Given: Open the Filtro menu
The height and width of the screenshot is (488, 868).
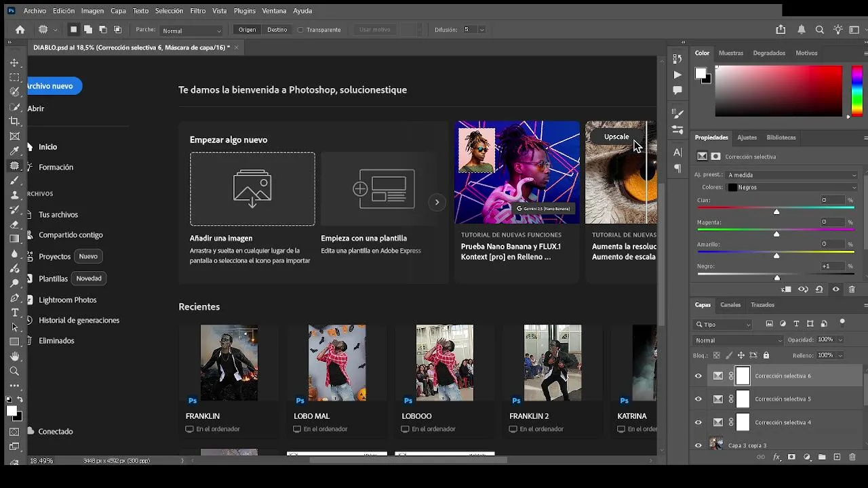Looking at the screenshot, I should pos(198,11).
